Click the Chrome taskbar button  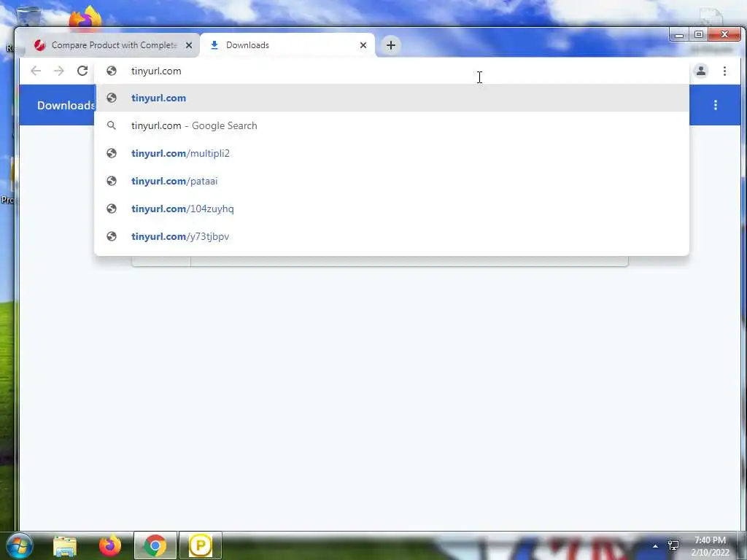point(155,545)
